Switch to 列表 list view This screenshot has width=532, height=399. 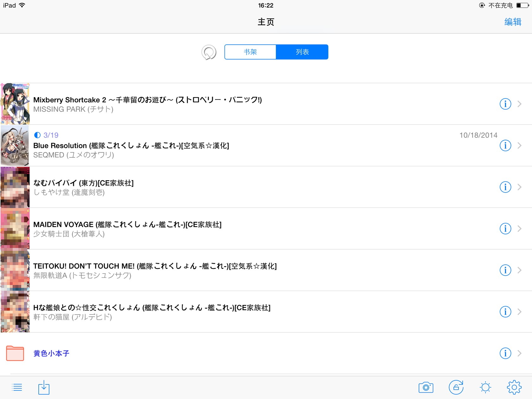click(x=302, y=52)
